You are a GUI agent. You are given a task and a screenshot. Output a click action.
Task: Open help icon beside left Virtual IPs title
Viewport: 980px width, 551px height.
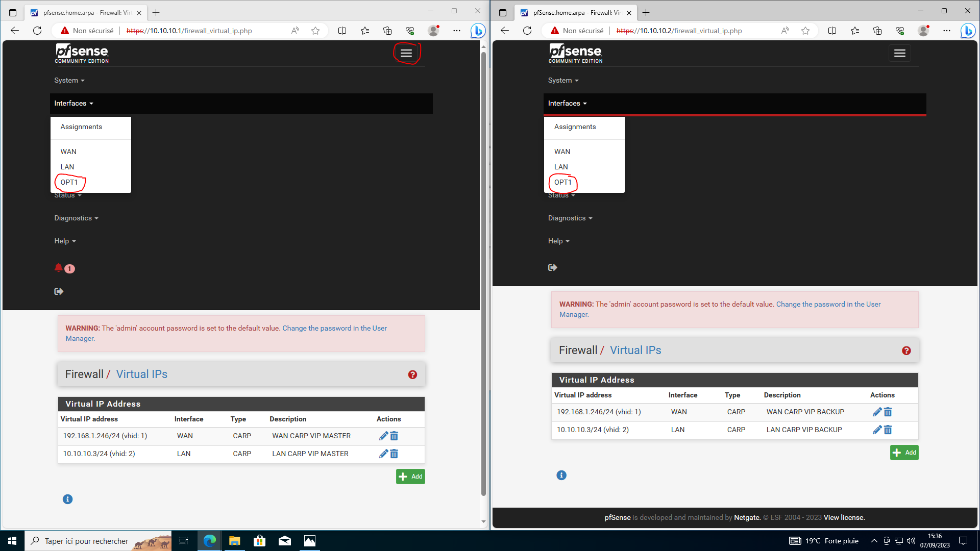click(x=412, y=375)
